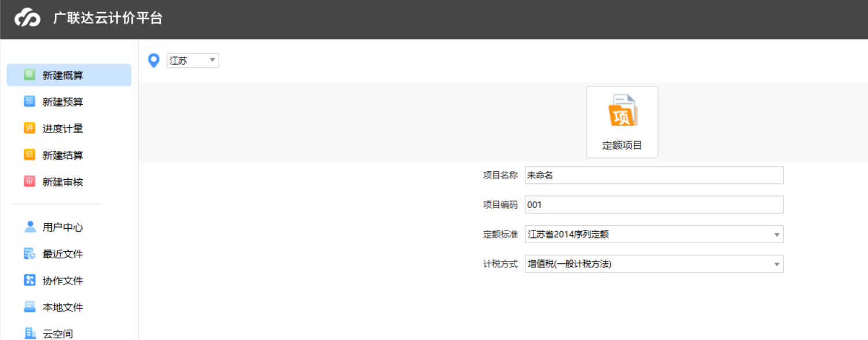Click the 协作文件 icon
The image size is (868, 340).
tap(29, 280)
